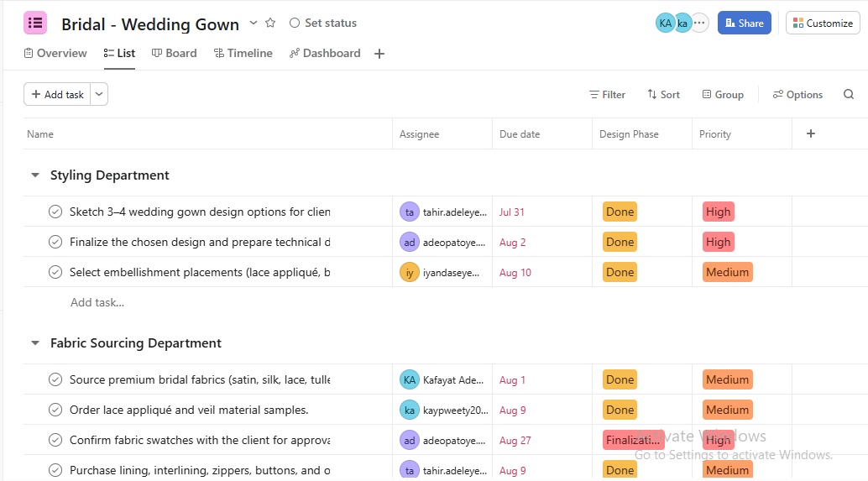868x481 pixels.
Task: Click Done tag on embellishment placements row
Action: click(x=620, y=272)
